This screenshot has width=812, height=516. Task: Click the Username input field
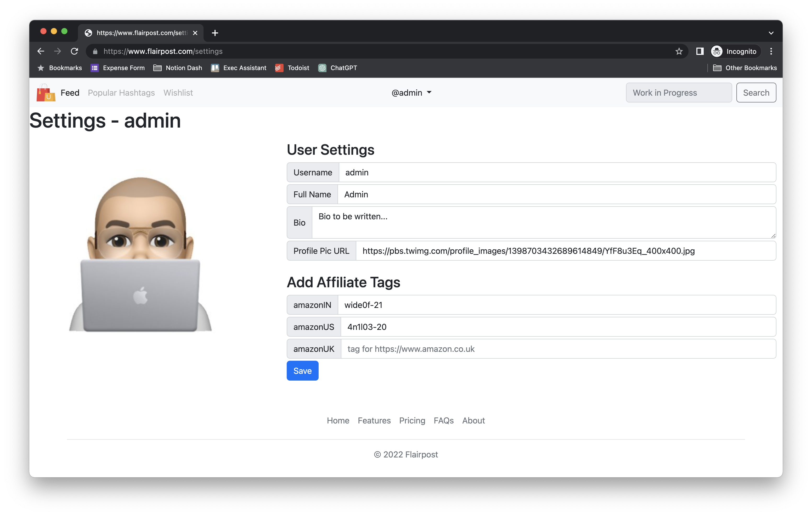click(557, 173)
